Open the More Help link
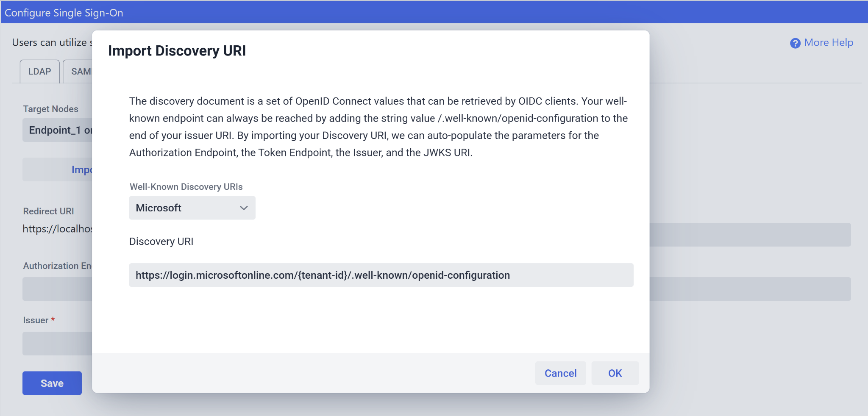Viewport: 868px width, 416px height. coord(828,42)
